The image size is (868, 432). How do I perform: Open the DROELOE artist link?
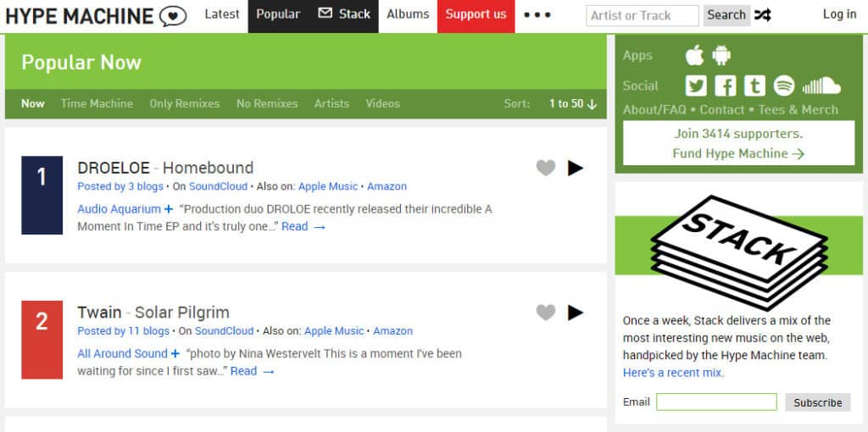coord(114,168)
